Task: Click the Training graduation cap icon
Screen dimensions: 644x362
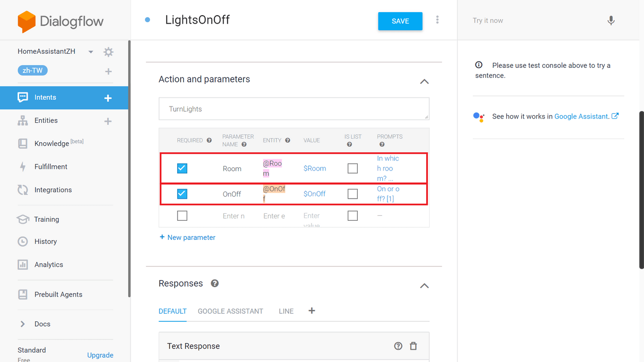Action: click(23, 219)
